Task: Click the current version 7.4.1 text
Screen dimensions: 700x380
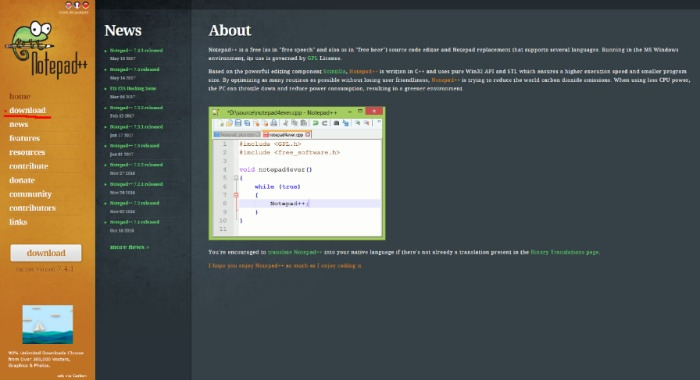Action: (x=45, y=269)
